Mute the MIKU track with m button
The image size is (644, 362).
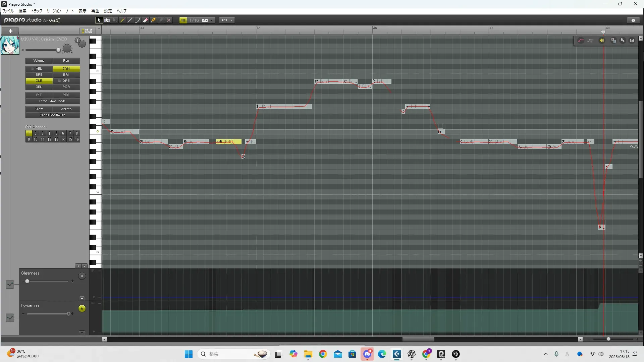[82, 44]
